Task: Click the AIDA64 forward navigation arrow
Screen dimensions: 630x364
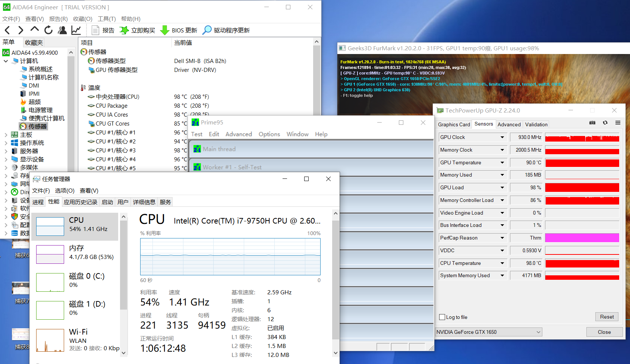Action: point(21,30)
